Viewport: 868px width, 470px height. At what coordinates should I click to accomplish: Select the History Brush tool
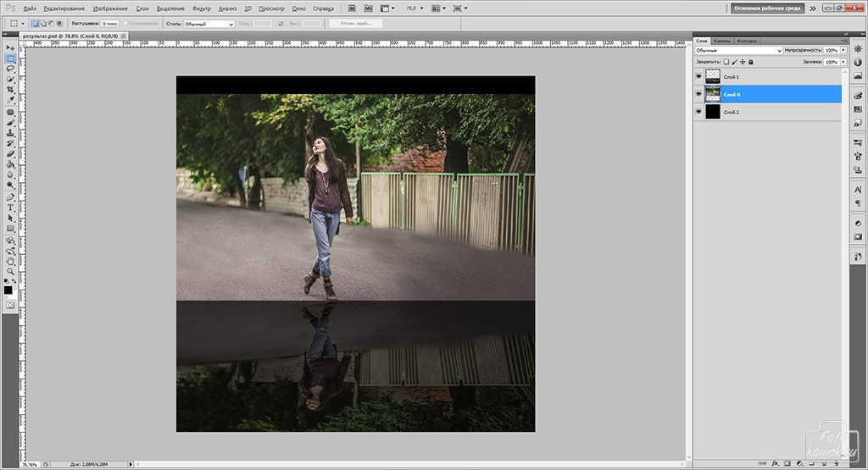click(10, 144)
